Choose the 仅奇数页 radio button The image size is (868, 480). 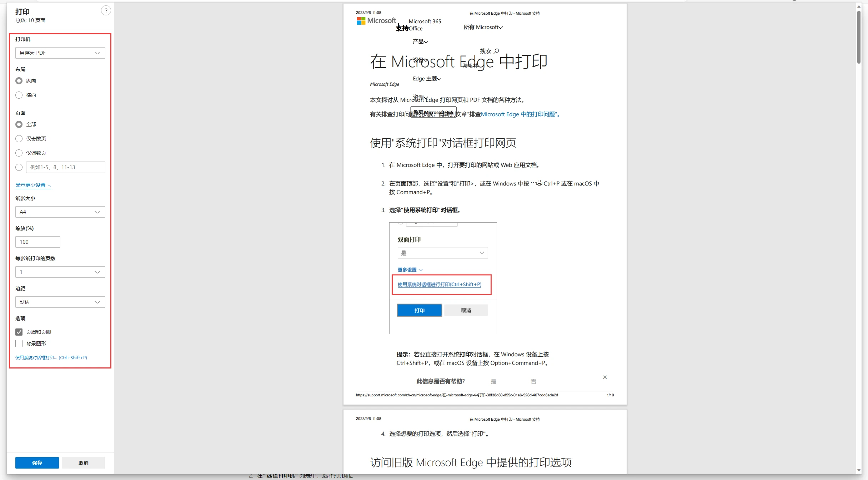(x=19, y=139)
